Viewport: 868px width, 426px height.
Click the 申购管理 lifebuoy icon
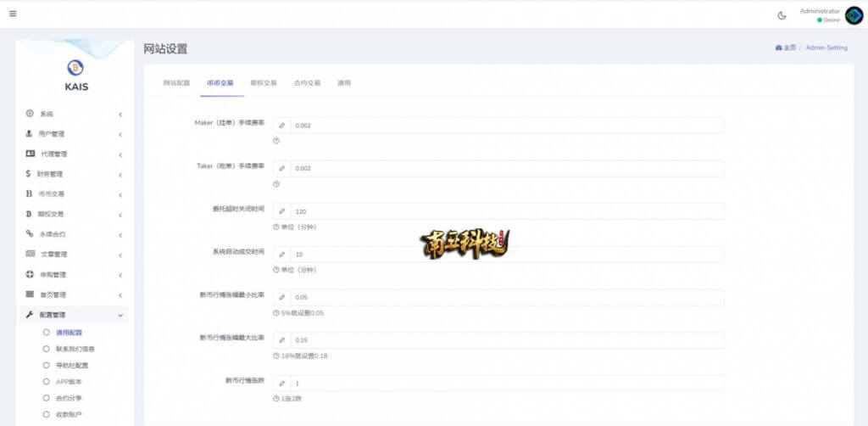(30, 274)
